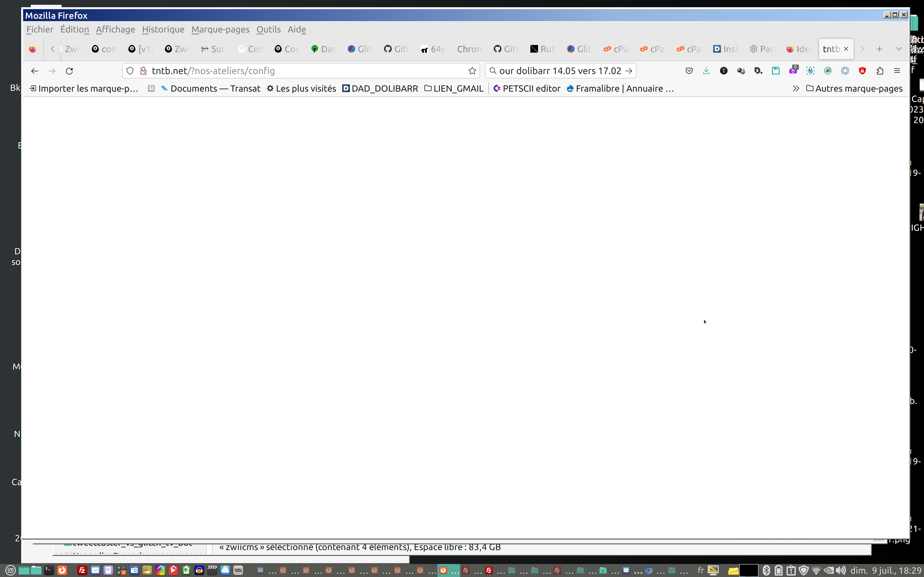The image size is (924, 577).
Task: Expand the list all tabs chevron
Action: [x=898, y=49]
